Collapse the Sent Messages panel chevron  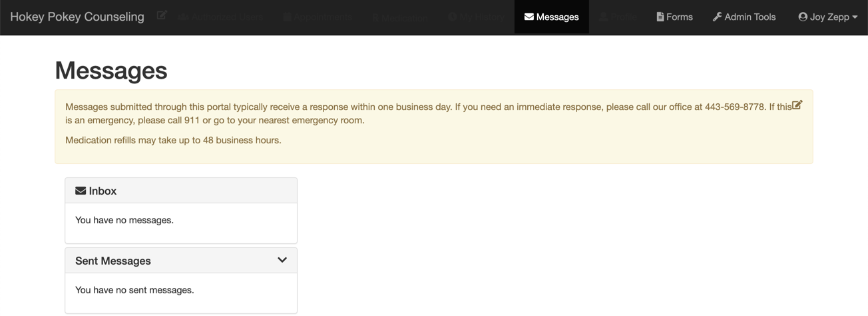click(x=282, y=260)
